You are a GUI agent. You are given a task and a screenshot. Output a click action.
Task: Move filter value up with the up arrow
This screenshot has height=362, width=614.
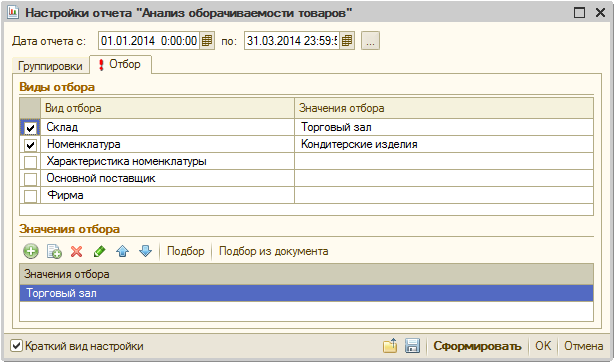point(123,251)
